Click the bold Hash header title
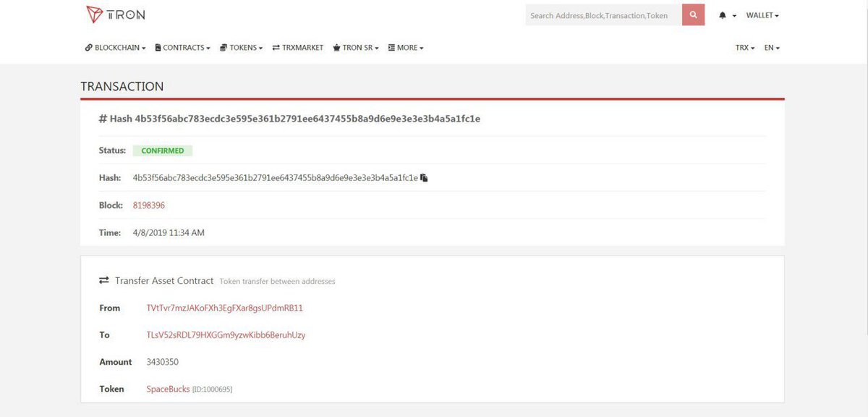 click(x=289, y=119)
